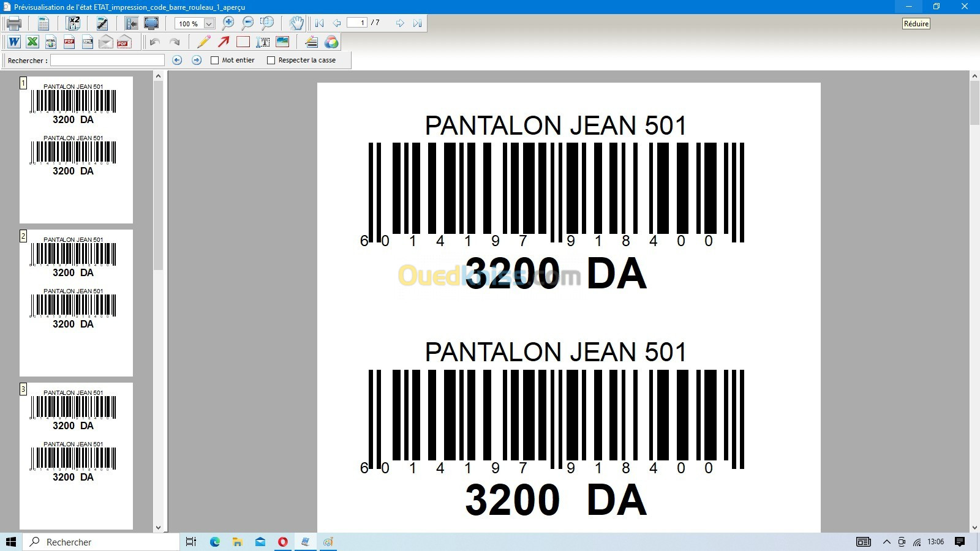The image size is (980, 551).
Task: Send the report by email icon
Action: point(106,42)
